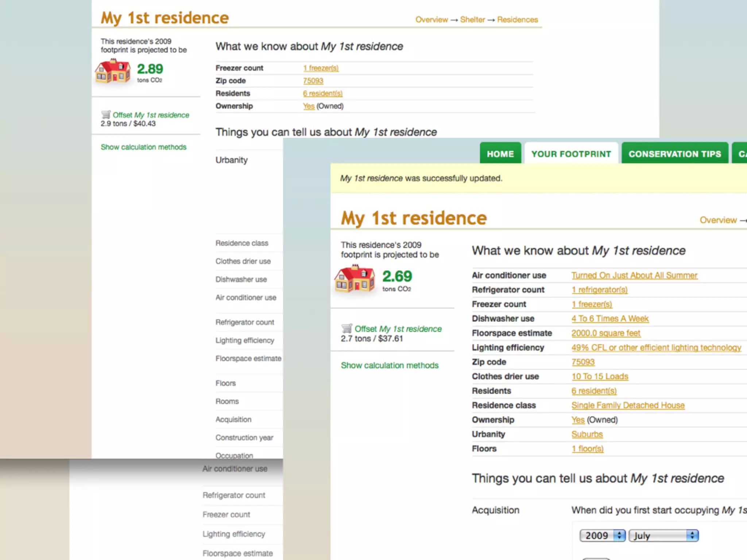This screenshot has width=747, height=560.
Task: Edit 'Turned On Just About All Summer' value
Action: pos(634,275)
